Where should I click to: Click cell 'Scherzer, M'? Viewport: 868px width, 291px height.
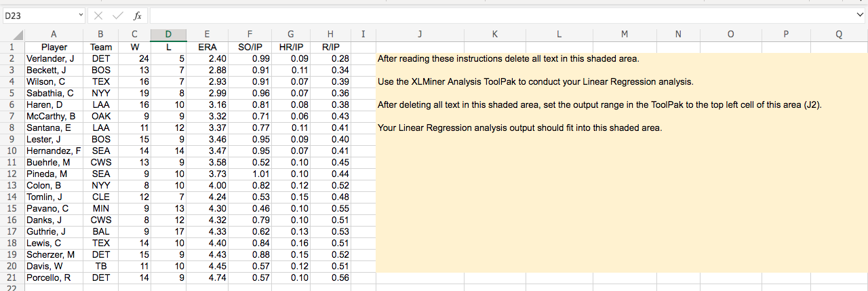(54, 255)
